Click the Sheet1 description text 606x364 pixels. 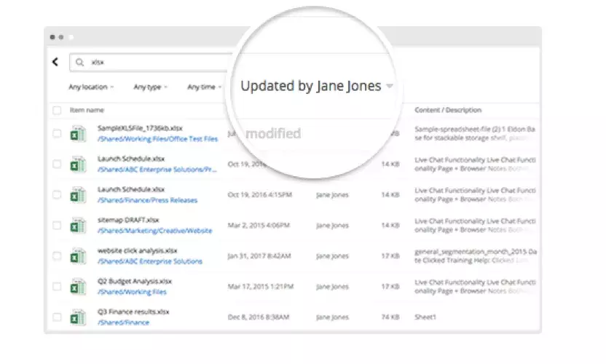tap(425, 317)
